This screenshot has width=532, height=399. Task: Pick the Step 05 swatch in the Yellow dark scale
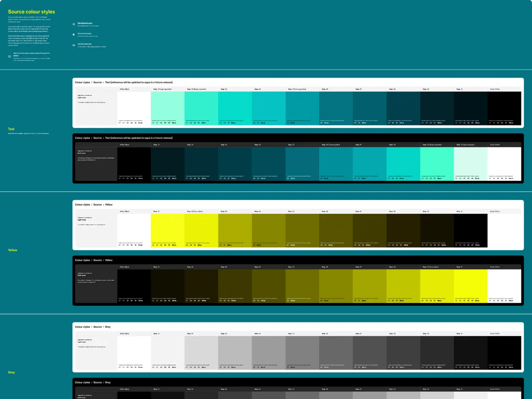(x=302, y=286)
